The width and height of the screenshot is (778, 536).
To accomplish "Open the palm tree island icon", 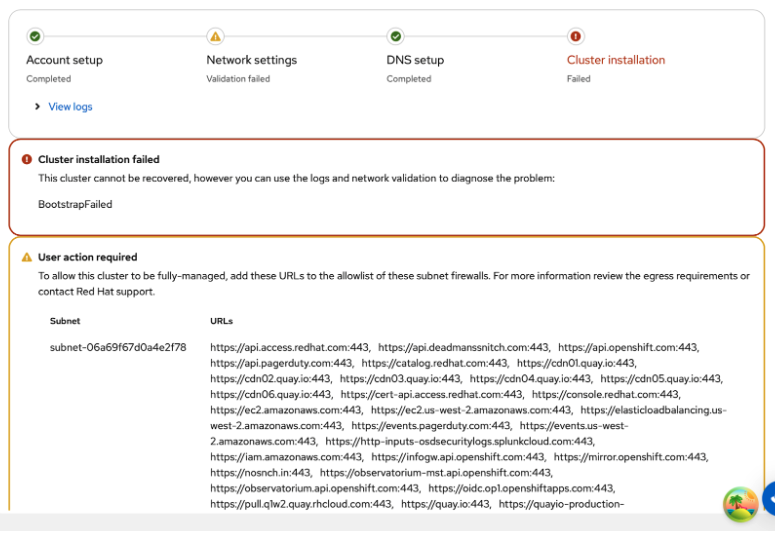I will [740, 503].
